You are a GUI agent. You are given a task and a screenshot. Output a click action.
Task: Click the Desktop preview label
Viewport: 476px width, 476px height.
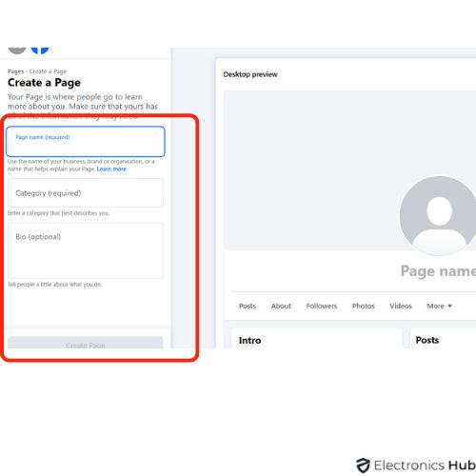(250, 74)
